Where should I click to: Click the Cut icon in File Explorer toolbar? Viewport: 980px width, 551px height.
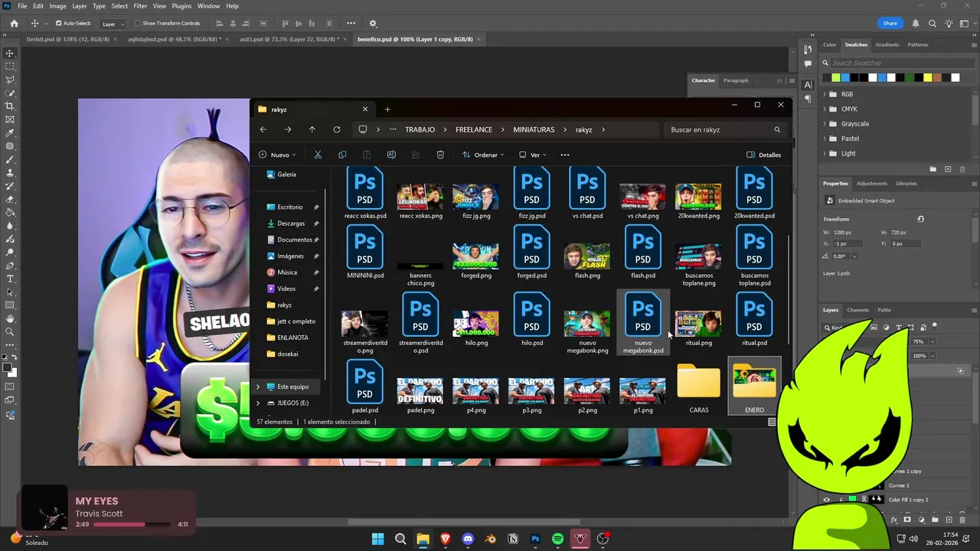pos(318,155)
